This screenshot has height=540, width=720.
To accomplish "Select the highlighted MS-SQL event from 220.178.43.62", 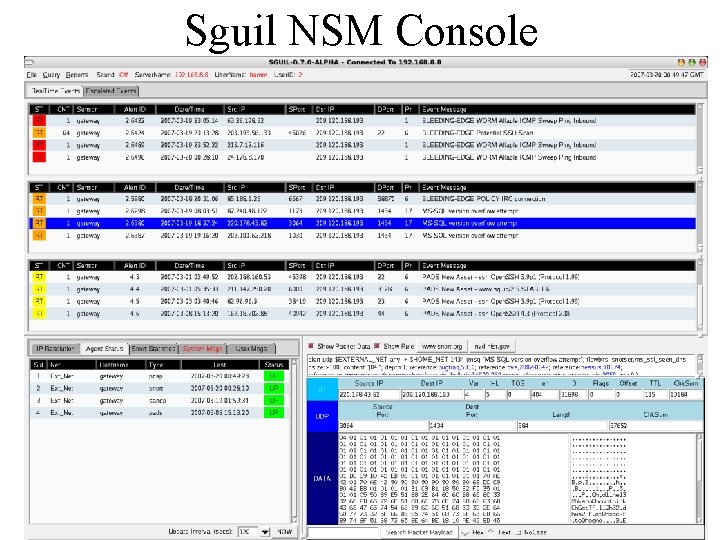I will (363, 223).
